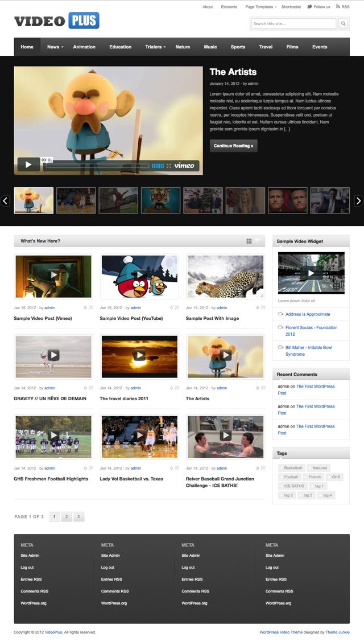Viewport: 364px width, 641px height.
Task: Click the Shortcodes top link
Action: coord(291,7)
